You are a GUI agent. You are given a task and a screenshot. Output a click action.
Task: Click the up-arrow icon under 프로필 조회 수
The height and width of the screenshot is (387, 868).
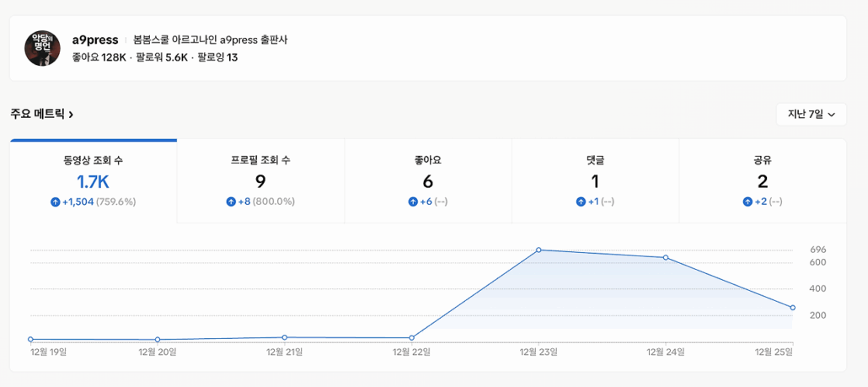(231, 202)
